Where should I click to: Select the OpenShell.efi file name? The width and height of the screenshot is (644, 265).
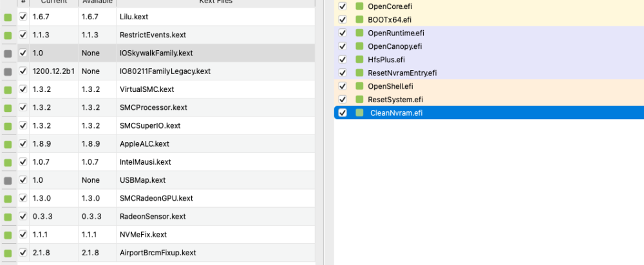point(391,86)
